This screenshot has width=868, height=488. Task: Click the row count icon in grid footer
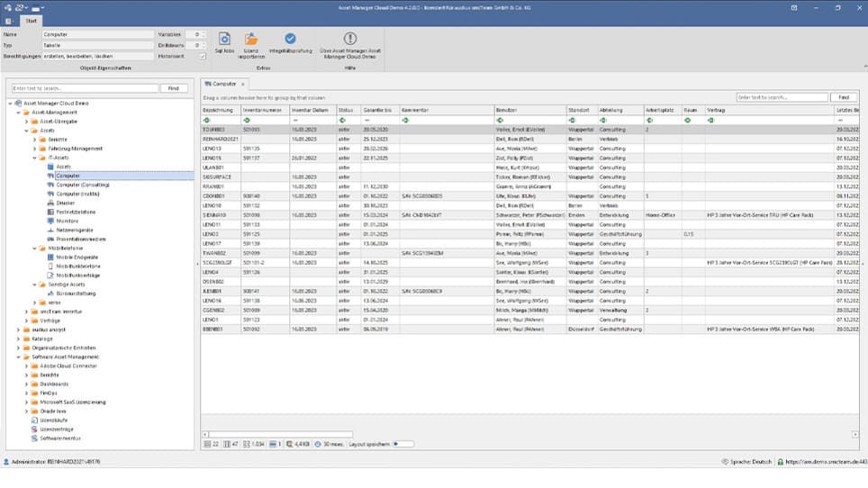[207, 444]
